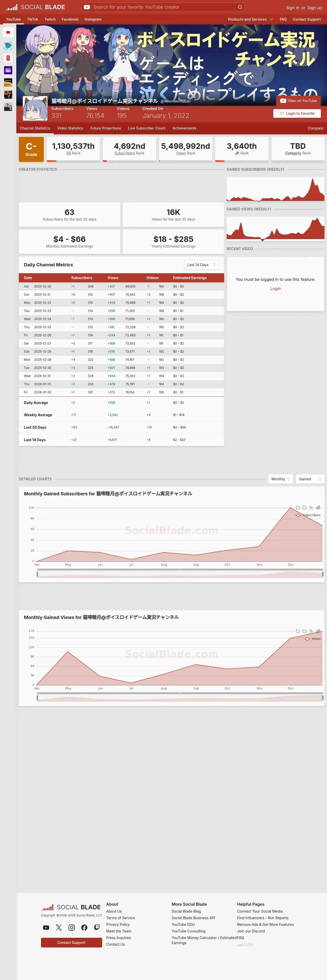Click the Login link in the Recent Video box

pyautogui.click(x=275, y=289)
